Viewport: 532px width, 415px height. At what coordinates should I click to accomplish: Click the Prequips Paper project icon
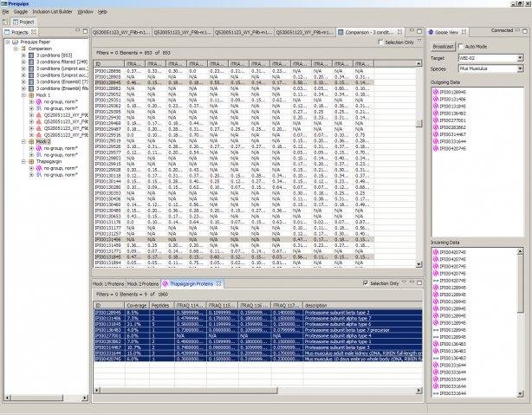point(16,42)
